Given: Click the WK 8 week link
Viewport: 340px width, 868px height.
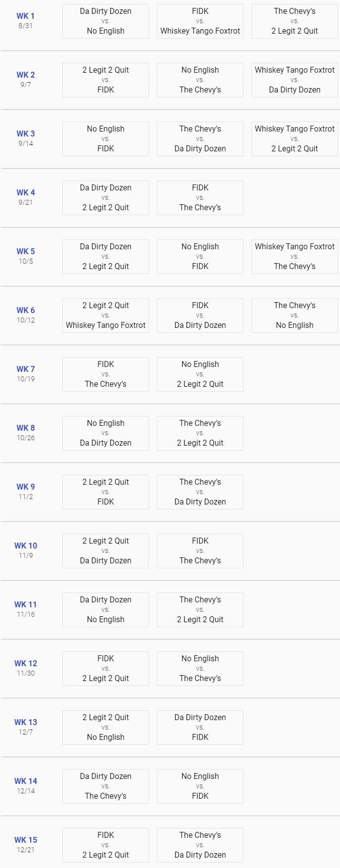Looking at the screenshot, I should click(26, 428).
